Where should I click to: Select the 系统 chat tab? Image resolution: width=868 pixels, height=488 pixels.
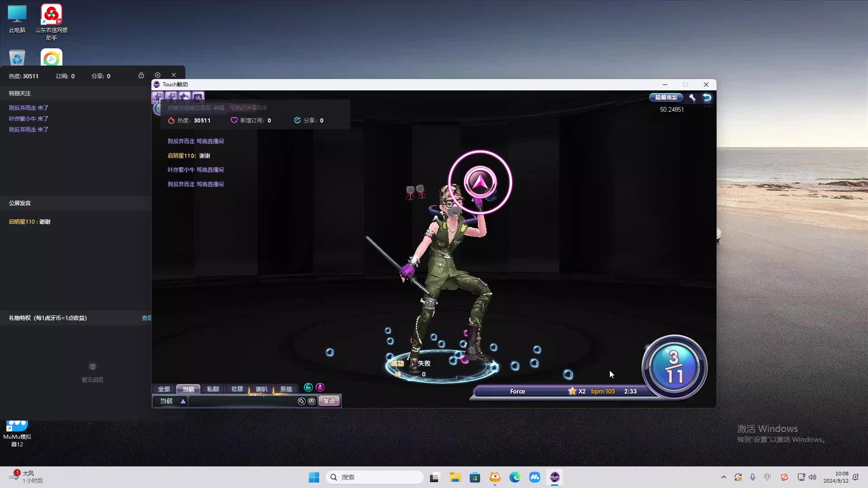[286, 389]
